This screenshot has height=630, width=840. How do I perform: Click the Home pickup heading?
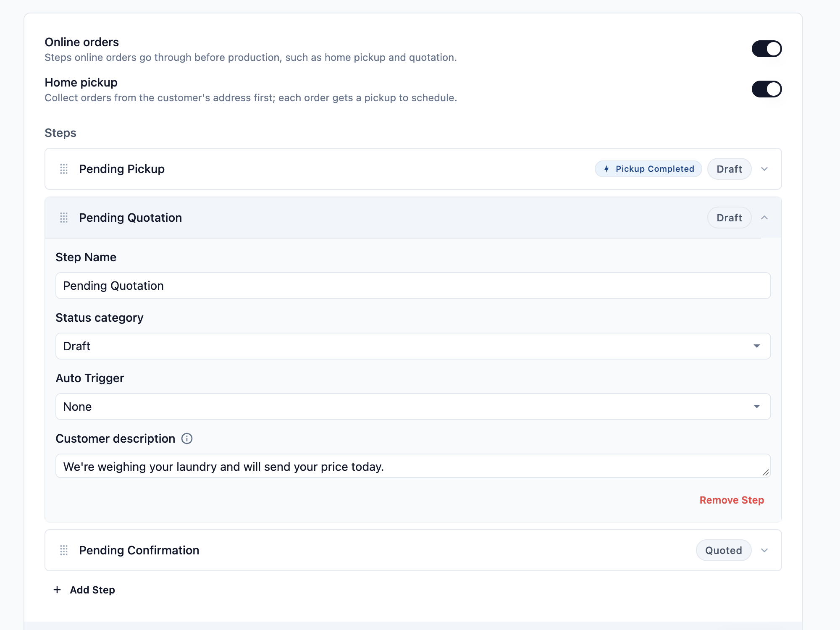click(81, 82)
